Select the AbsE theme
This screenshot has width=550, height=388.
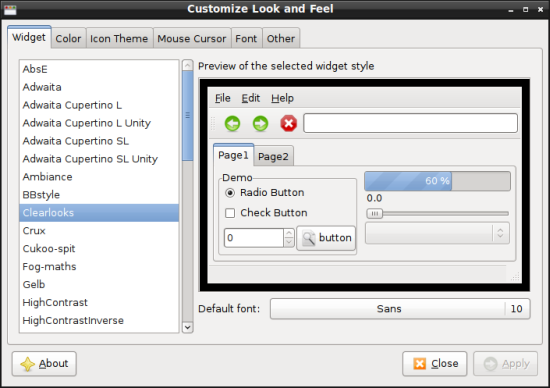[99, 69]
